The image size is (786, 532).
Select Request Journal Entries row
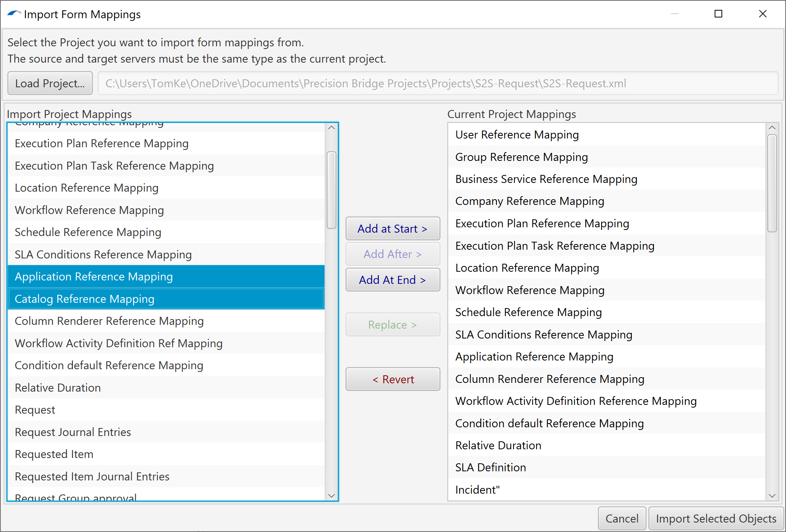166,432
